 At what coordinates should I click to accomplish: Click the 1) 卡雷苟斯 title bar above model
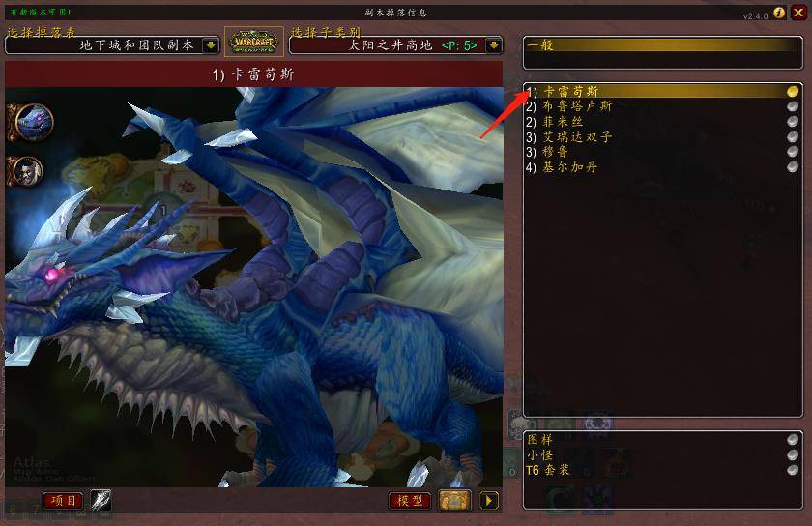[x=253, y=74]
